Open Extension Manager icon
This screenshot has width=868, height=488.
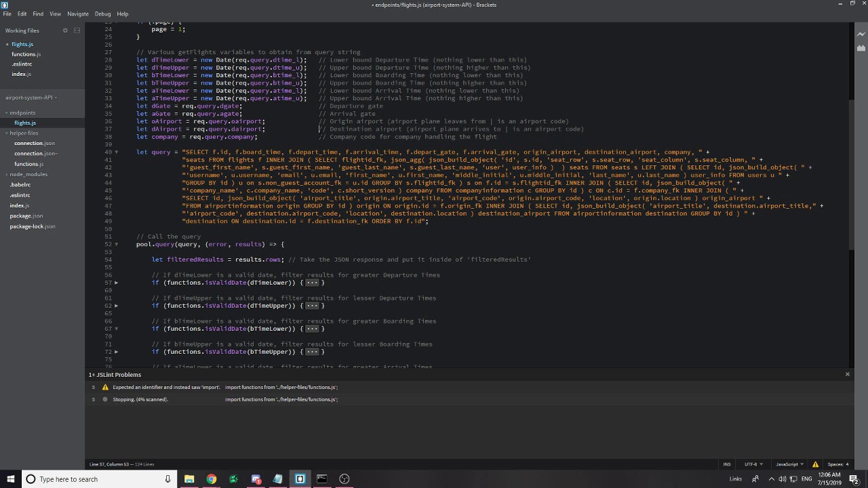tap(861, 48)
